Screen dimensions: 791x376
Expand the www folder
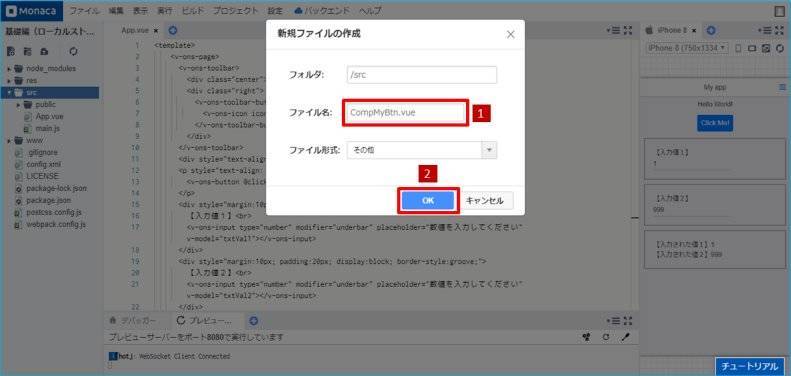(x=9, y=140)
